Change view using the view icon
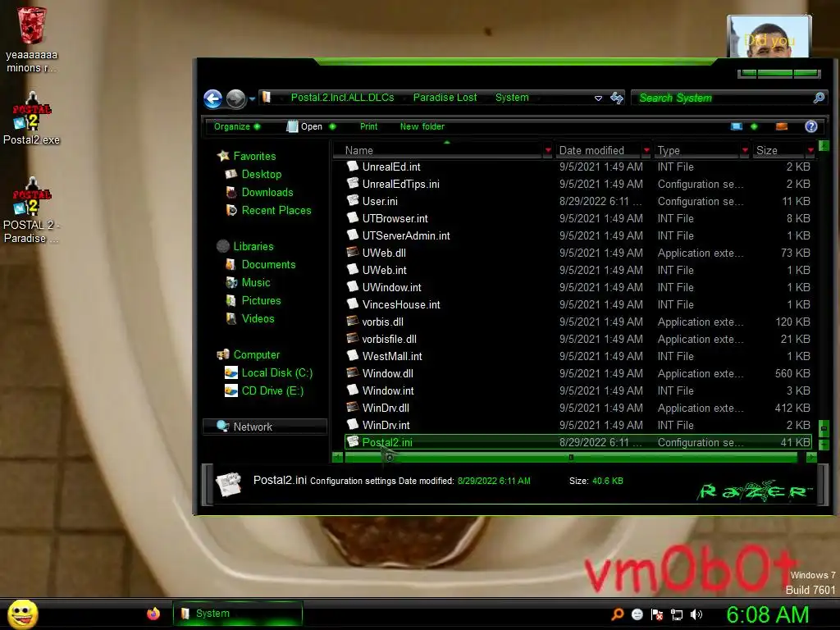This screenshot has height=630, width=840. [x=737, y=126]
